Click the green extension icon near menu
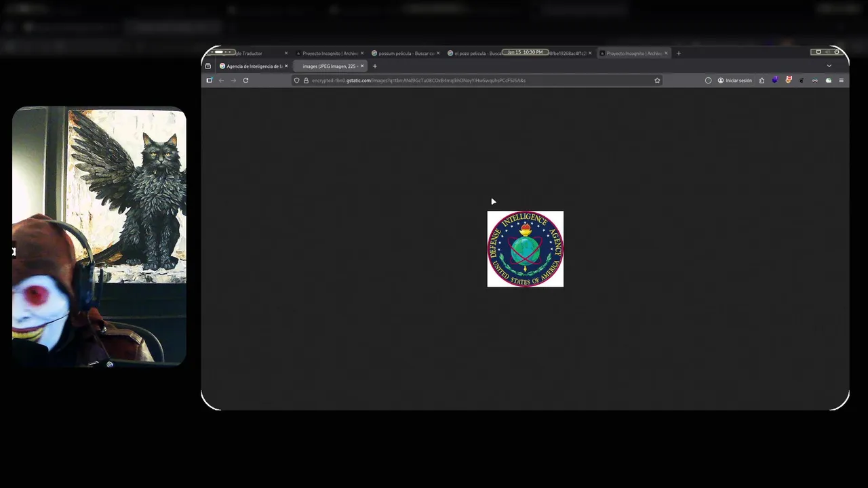This screenshot has height=488, width=868. [828, 80]
